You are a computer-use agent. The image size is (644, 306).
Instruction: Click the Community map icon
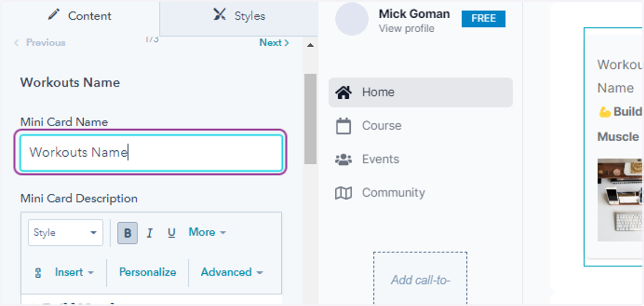tap(343, 193)
